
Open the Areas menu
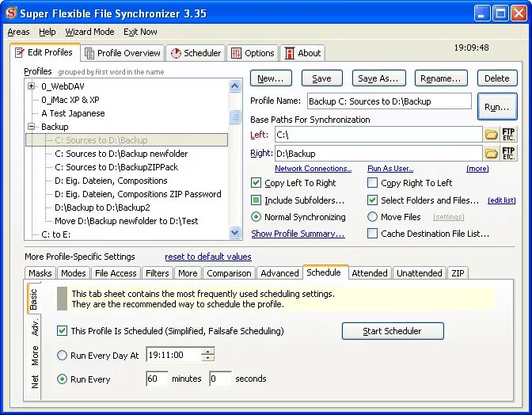pyautogui.click(x=18, y=32)
